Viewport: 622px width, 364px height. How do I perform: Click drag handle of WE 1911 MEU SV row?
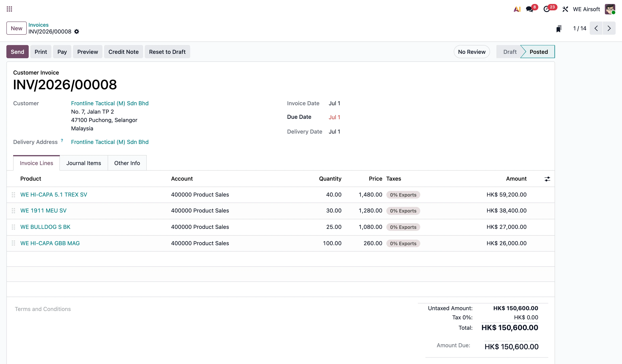[13, 211]
